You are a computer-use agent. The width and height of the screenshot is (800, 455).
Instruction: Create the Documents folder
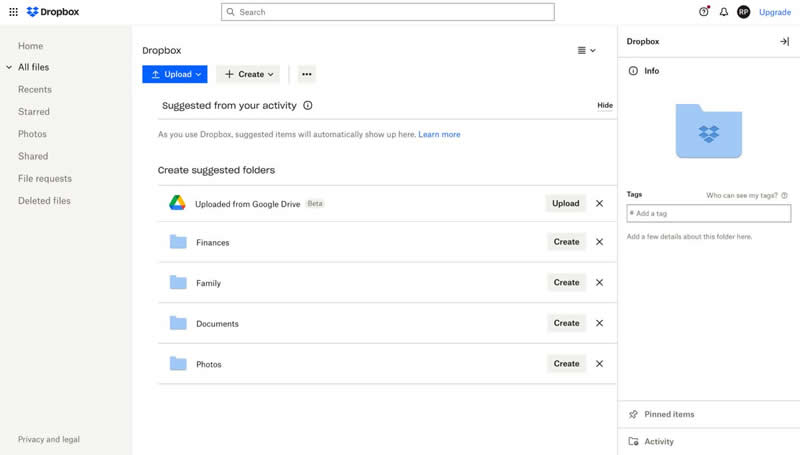[566, 323]
